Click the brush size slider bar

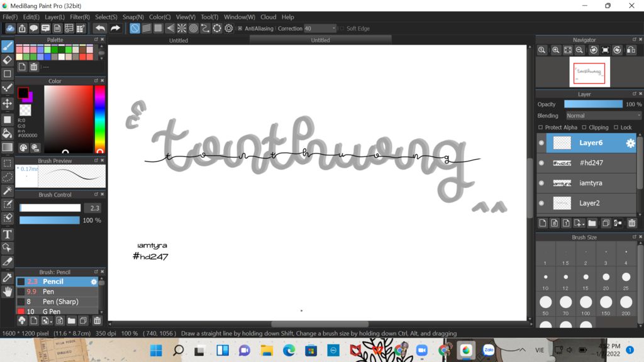(x=50, y=208)
